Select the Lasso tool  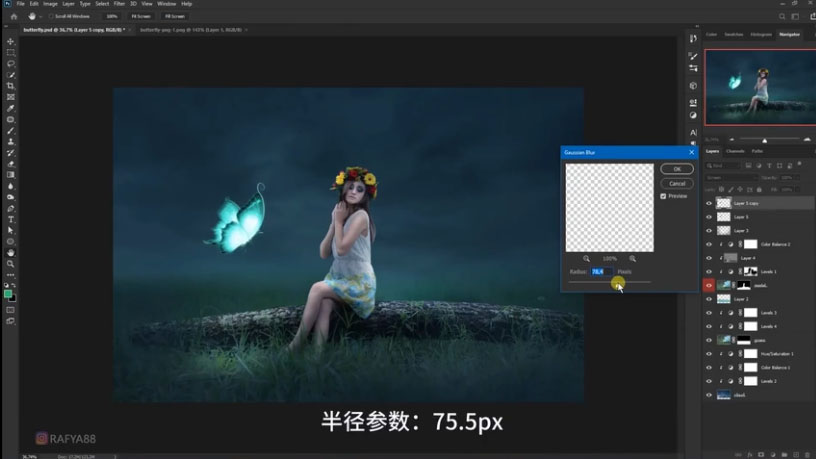[10, 64]
